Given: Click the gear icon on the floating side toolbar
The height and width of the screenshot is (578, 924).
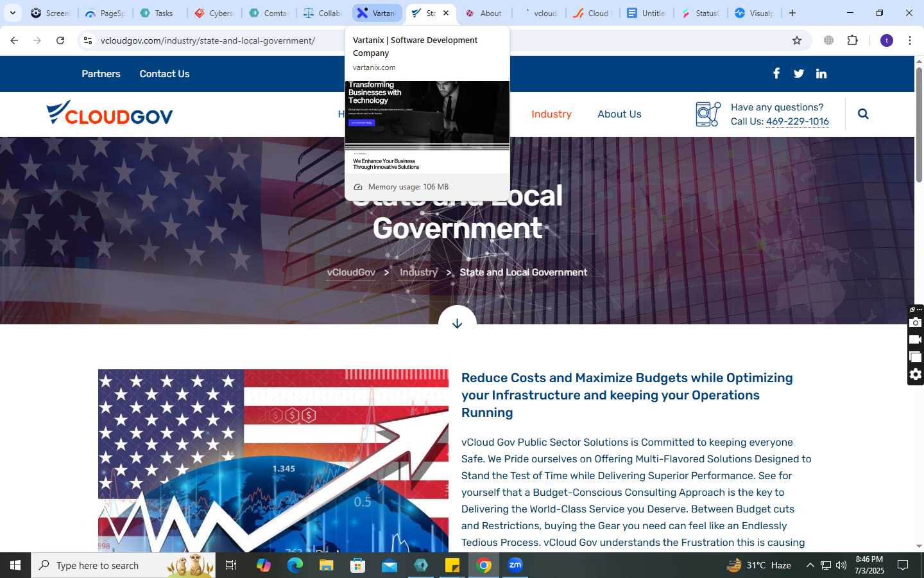Looking at the screenshot, I should [916, 374].
